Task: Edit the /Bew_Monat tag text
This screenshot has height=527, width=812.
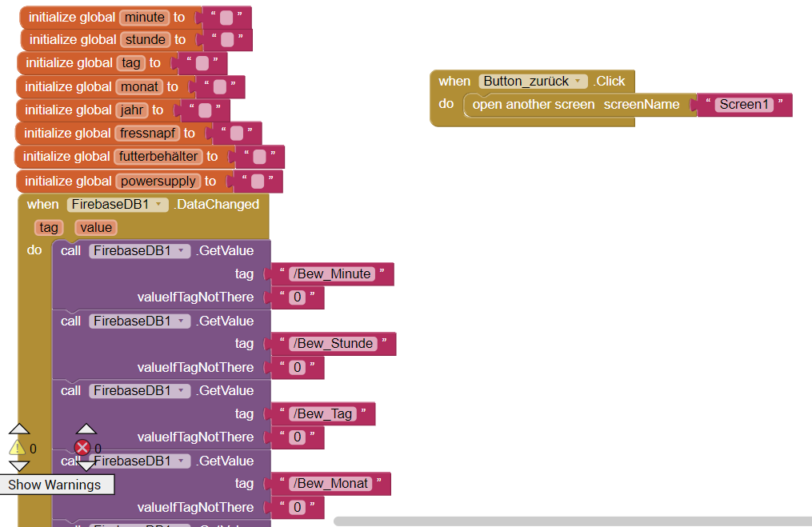Action: [x=331, y=484]
